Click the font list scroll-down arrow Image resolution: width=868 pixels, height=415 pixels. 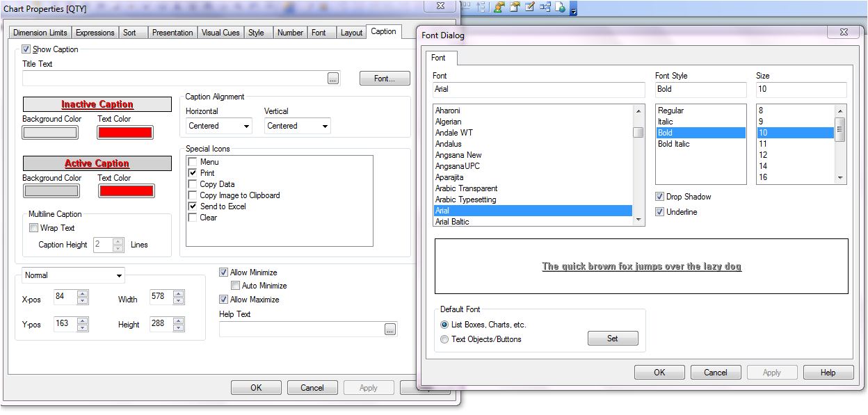[638, 220]
